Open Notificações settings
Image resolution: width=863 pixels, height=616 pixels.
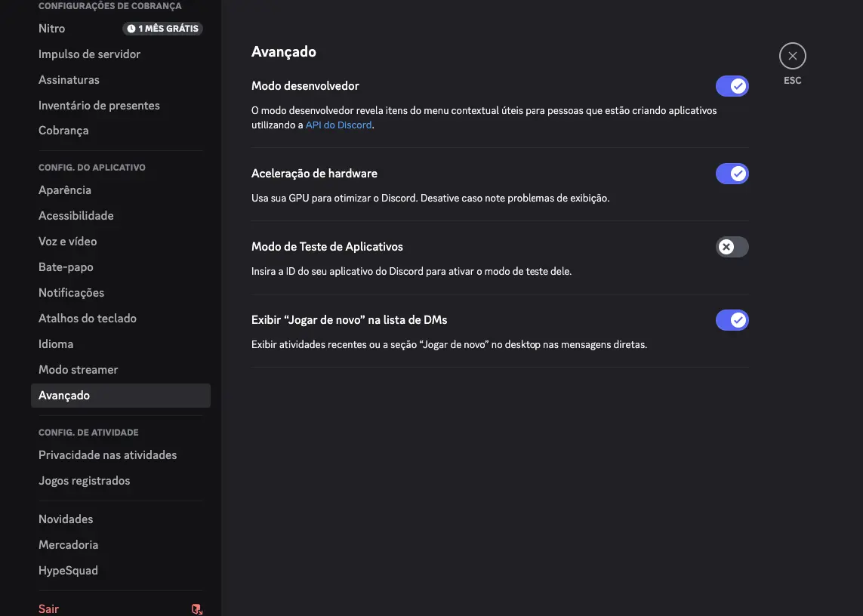(71, 292)
